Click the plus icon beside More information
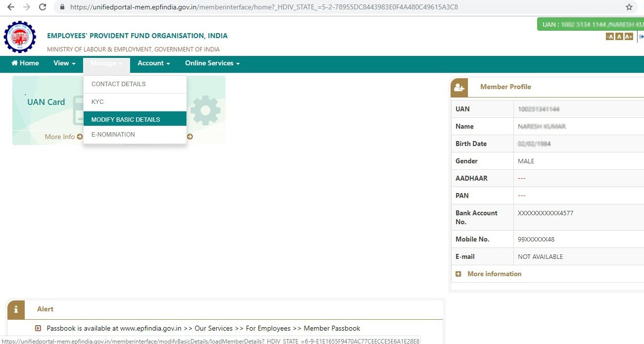Viewport: 644px width, 344px height. (x=458, y=274)
